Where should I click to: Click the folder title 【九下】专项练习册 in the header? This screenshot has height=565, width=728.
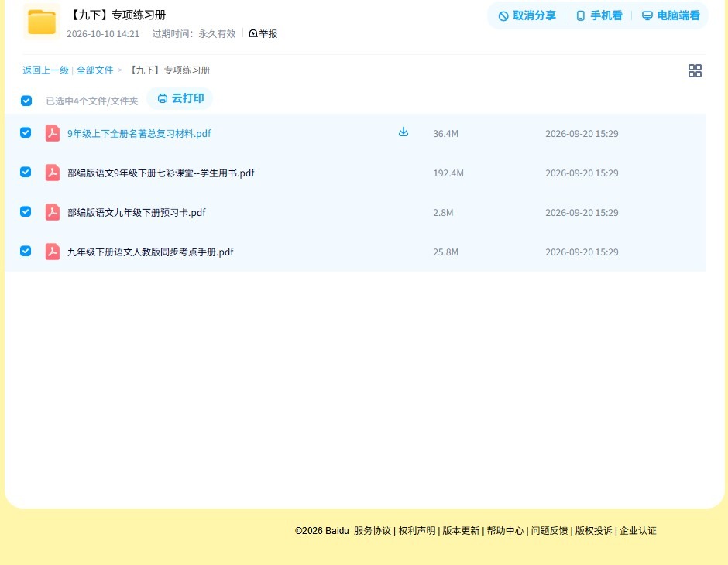[x=116, y=15]
